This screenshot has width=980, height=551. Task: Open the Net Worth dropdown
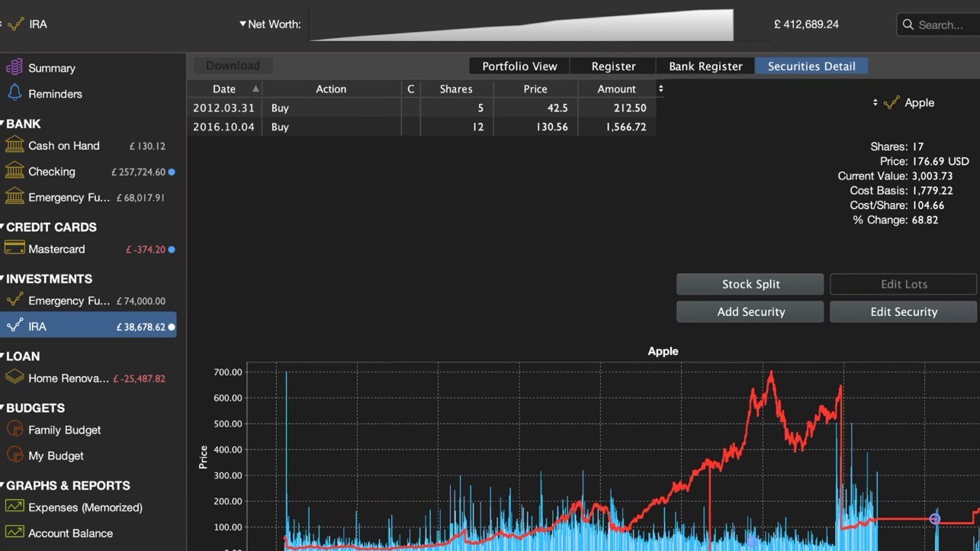pos(243,24)
